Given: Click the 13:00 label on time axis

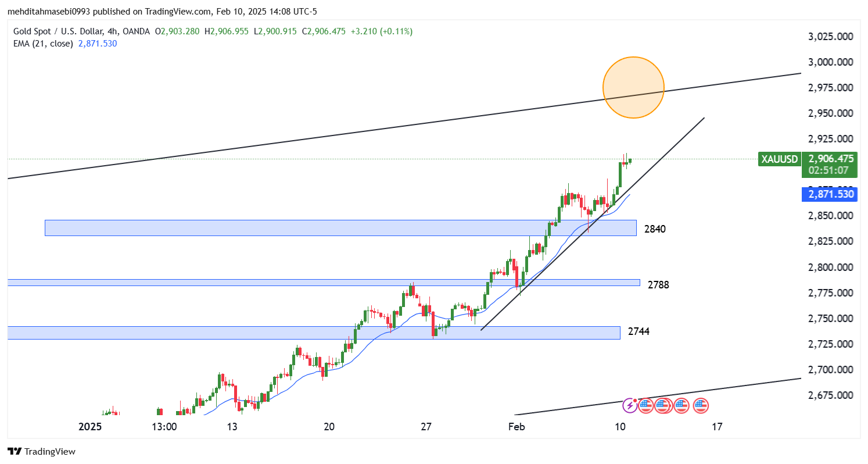Looking at the screenshot, I should pyautogui.click(x=164, y=427).
